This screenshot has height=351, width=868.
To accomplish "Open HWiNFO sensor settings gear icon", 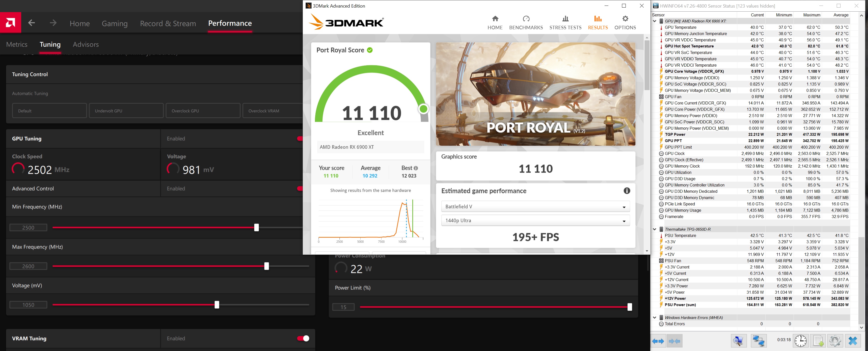I will pos(835,341).
